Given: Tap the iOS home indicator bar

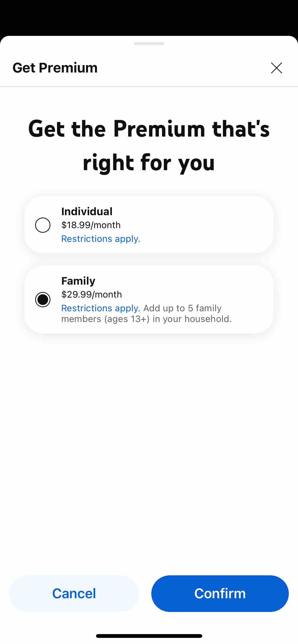Looking at the screenshot, I should pyautogui.click(x=149, y=636).
